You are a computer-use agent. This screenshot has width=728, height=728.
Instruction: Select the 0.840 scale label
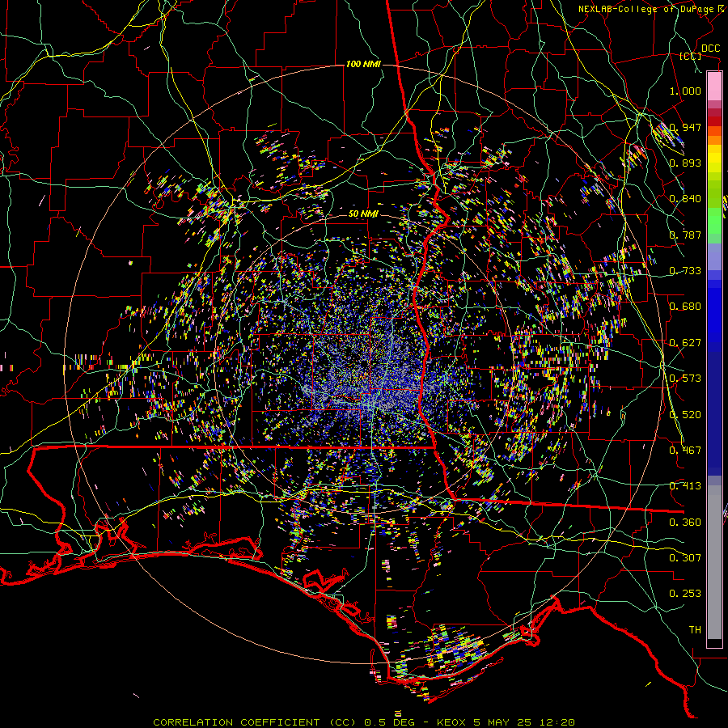[x=685, y=199]
